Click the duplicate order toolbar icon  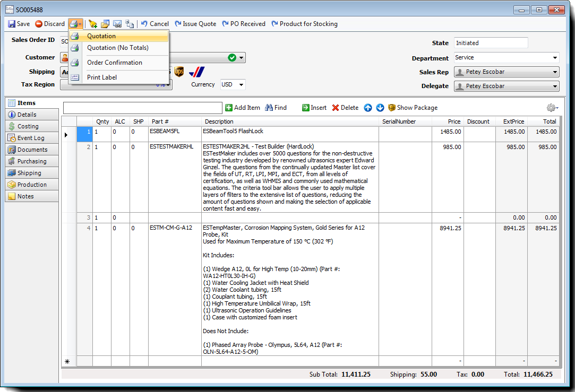tap(130, 24)
